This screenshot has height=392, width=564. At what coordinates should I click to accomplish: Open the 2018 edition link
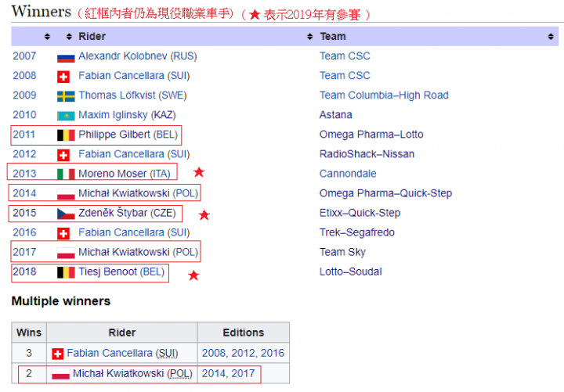(24, 272)
